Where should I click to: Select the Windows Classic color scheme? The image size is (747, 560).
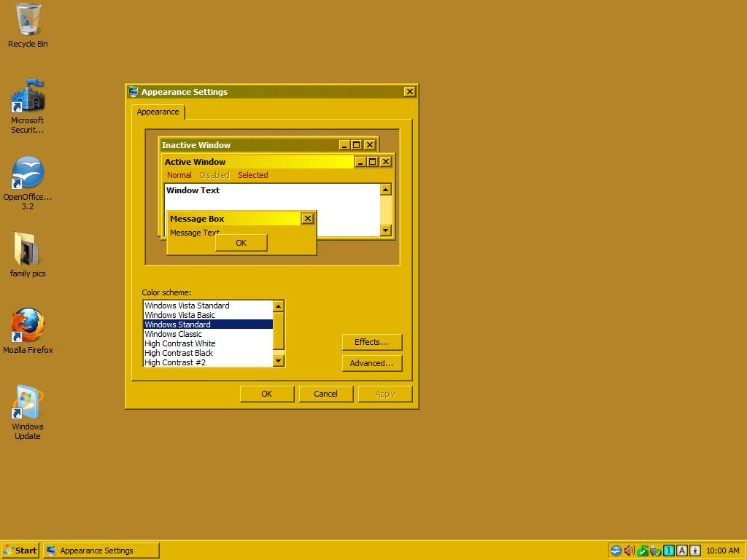[x=173, y=334]
